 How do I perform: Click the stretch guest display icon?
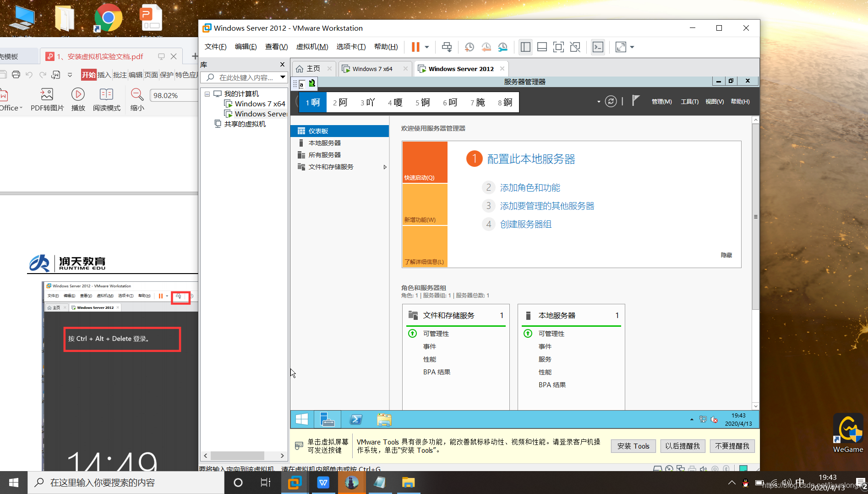click(x=621, y=47)
